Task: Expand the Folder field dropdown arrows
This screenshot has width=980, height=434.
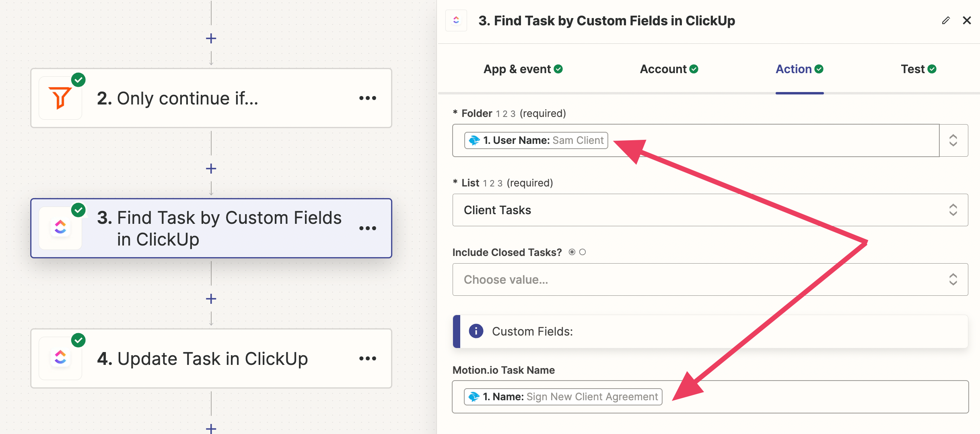Action: pos(953,140)
